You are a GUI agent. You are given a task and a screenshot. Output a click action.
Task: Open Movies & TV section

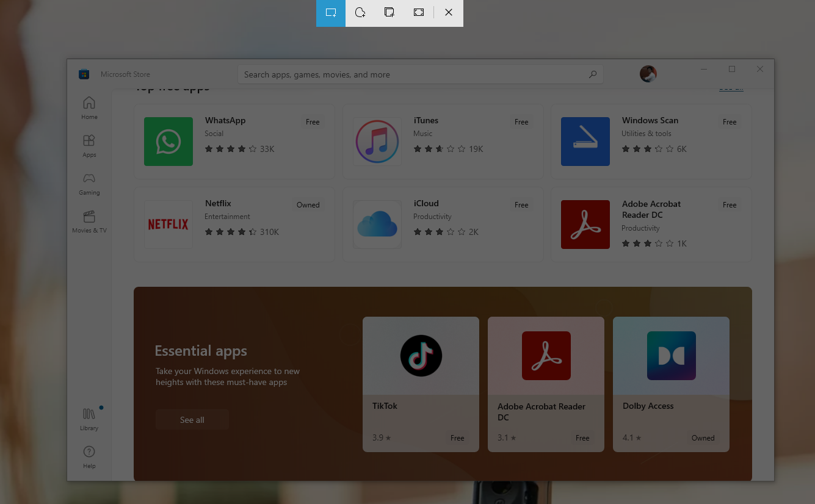[89, 221]
